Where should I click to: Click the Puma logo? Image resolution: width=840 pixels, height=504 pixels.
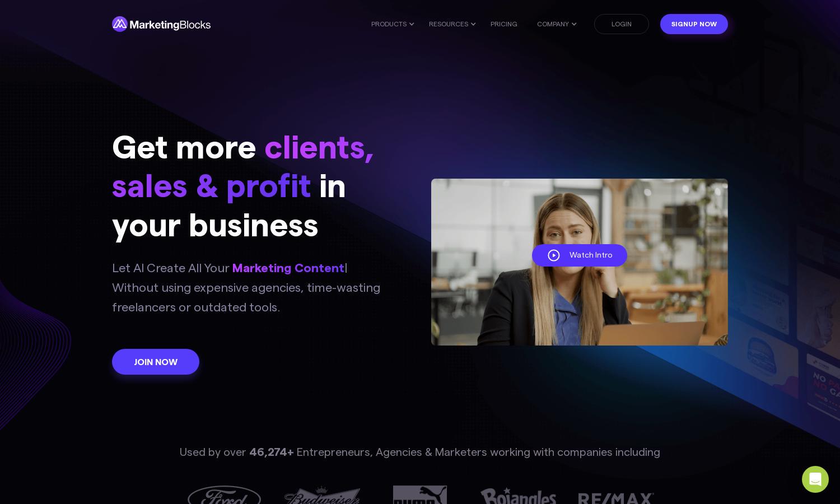[420, 495]
